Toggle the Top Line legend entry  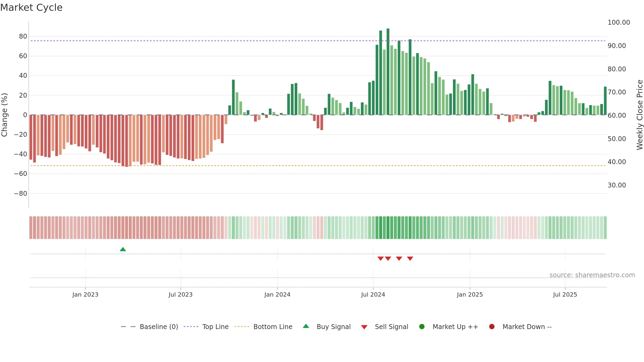(206, 327)
